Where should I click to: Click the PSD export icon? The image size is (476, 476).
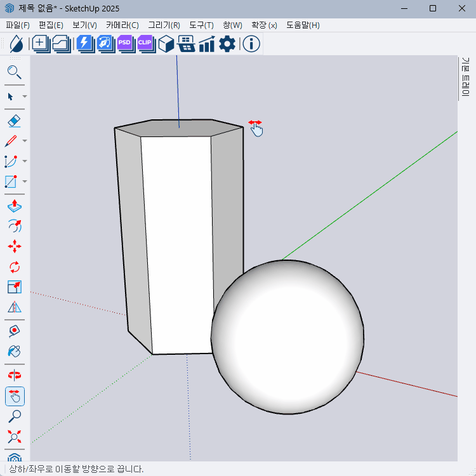pos(124,43)
